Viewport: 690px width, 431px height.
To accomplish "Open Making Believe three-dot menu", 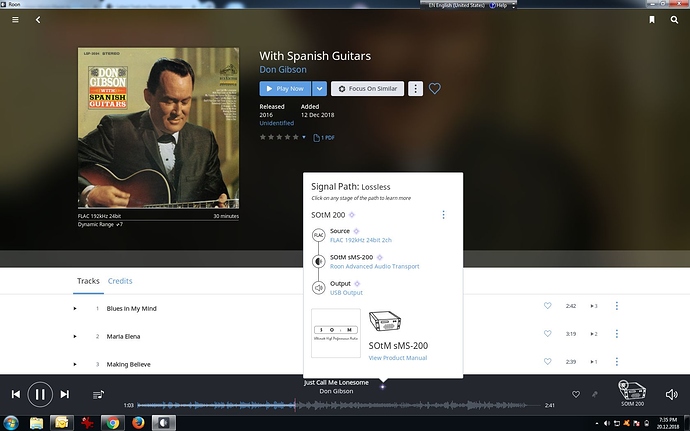I will (617, 361).
